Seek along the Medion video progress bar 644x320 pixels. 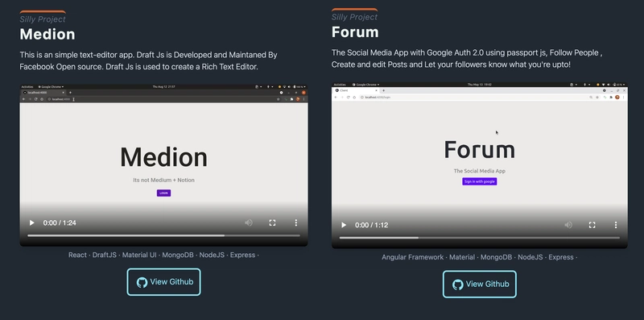point(163,235)
